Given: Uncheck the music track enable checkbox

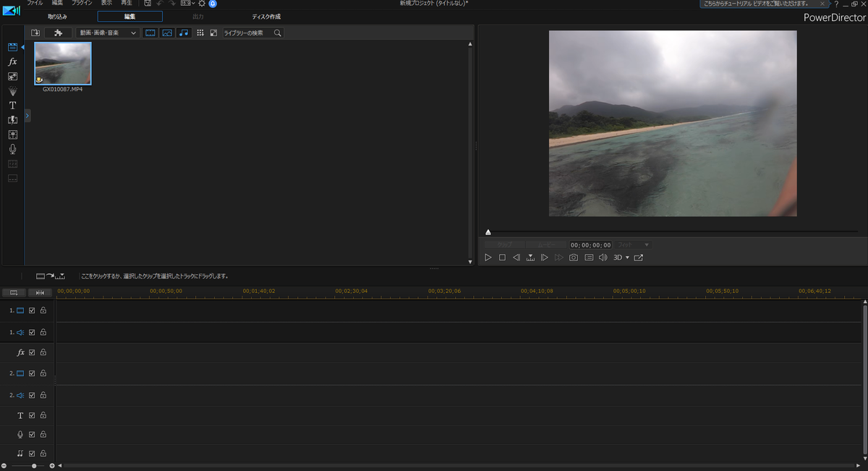Looking at the screenshot, I should (x=32, y=454).
